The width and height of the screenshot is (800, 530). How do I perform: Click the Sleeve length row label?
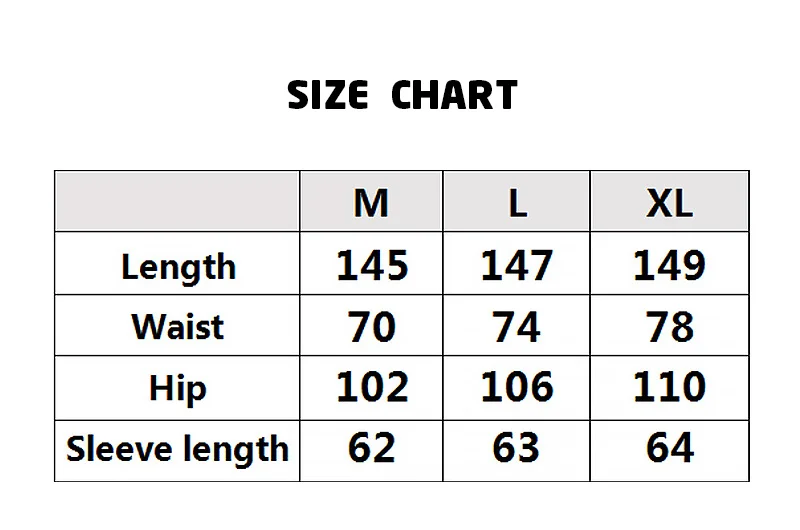point(177,450)
